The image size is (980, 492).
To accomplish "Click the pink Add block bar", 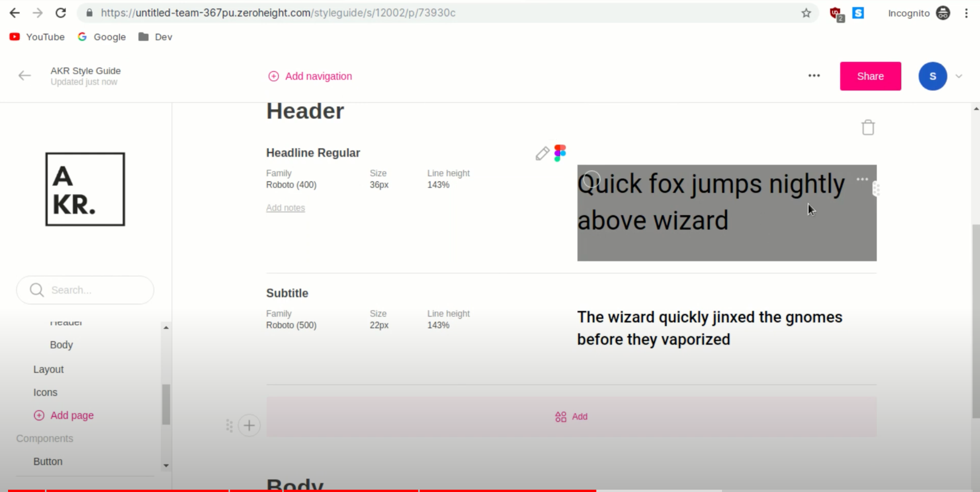I will click(x=571, y=417).
